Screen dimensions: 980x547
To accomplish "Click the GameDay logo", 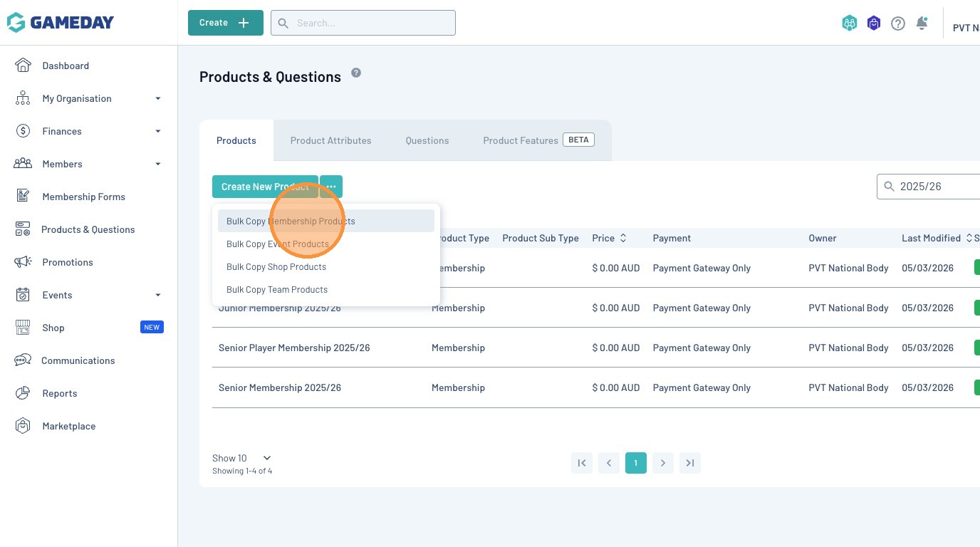I will click(61, 23).
